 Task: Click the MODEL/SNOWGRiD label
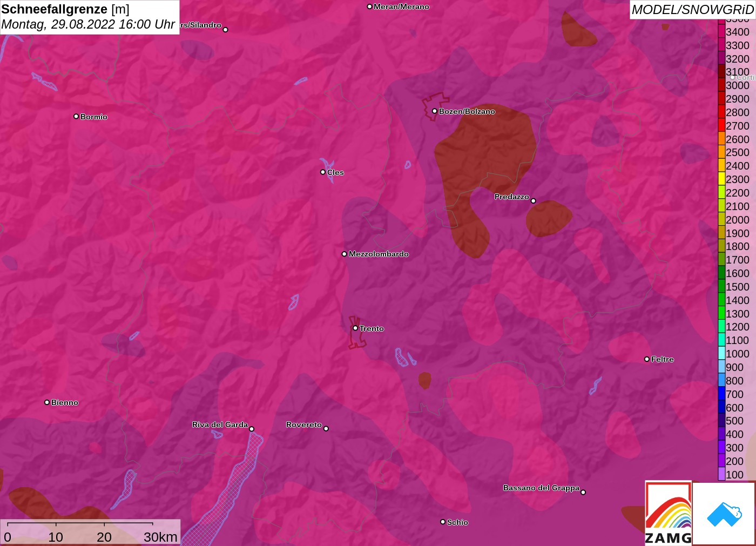point(693,10)
